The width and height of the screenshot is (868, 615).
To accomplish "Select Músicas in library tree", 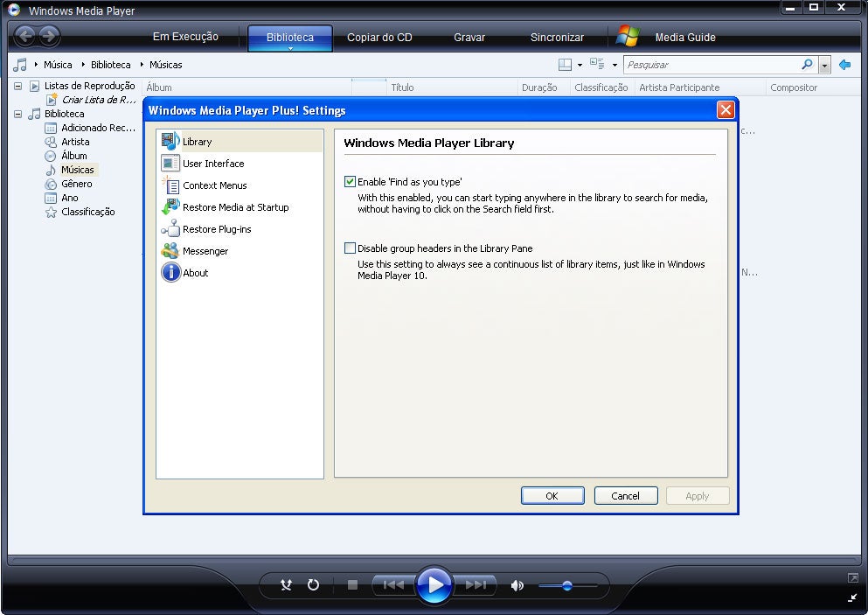I will pyautogui.click(x=78, y=170).
